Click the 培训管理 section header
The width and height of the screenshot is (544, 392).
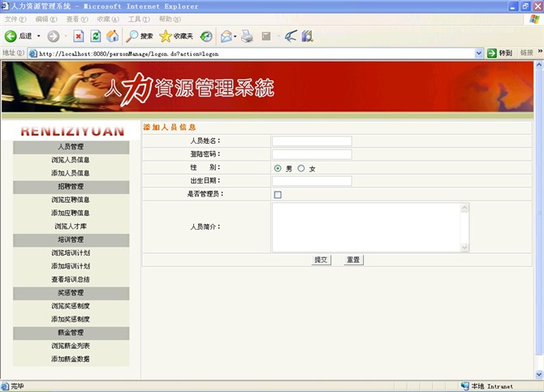point(71,240)
